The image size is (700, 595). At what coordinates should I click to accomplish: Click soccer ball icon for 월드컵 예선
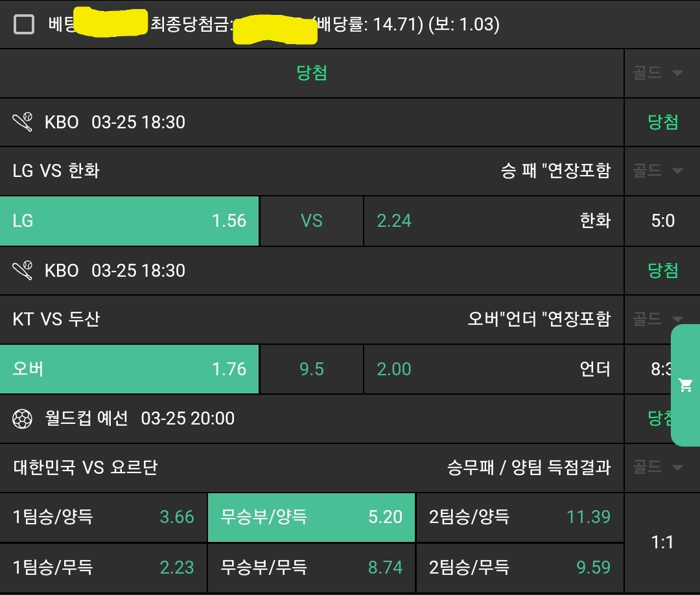coord(23,419)
